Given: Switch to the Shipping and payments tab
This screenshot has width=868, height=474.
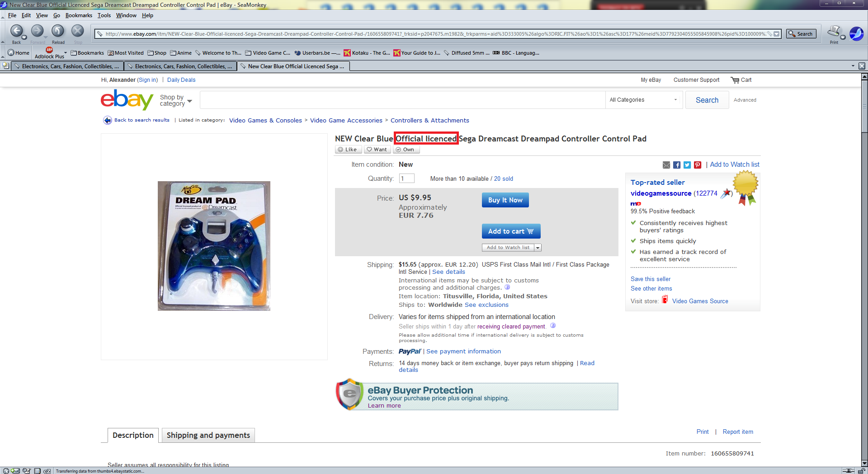Looking at the screenshot, I should (x=208, y=435).
